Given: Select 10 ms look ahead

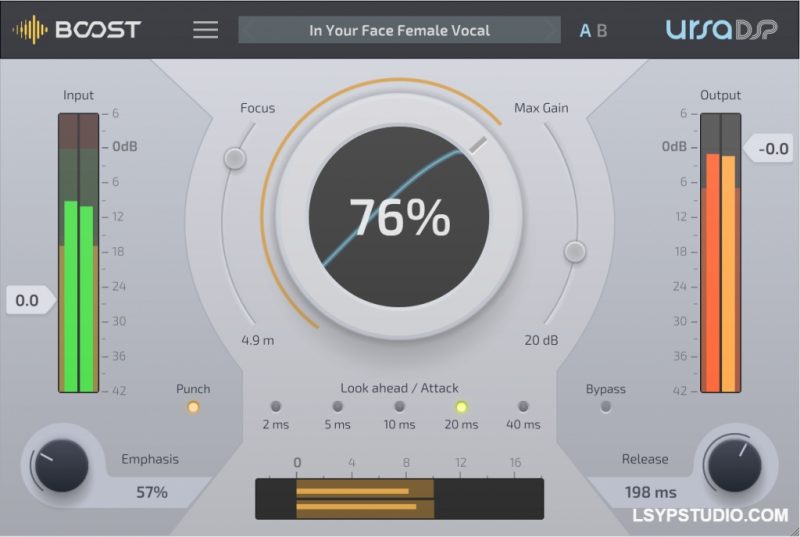Looking at the screenshot, I should (x=399, y=407).
